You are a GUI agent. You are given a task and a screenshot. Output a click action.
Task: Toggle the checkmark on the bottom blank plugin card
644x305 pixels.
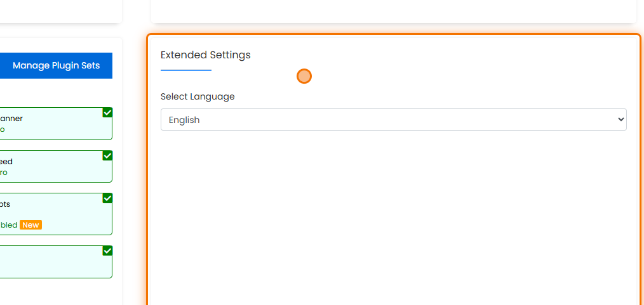point(107,251)
